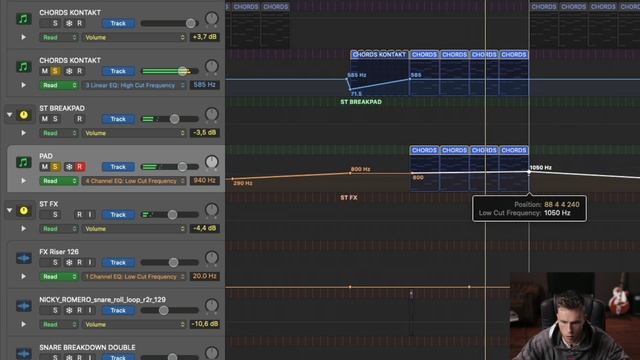Image resolution: width=640 pixels, height=360 pixels.
Task: Disable record on the PAD track's red R button
Action: 80,167
